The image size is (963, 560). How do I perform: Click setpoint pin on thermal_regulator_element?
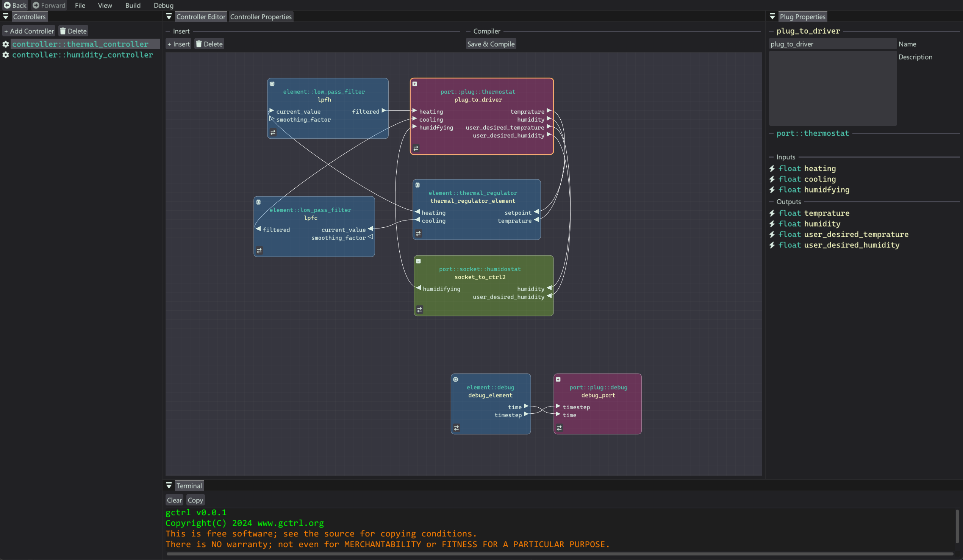[536, 212]
